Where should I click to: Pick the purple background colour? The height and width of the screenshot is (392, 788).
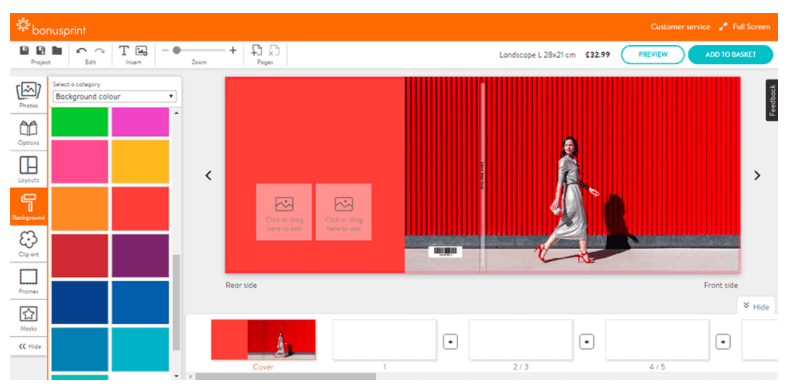coord(140,255)
